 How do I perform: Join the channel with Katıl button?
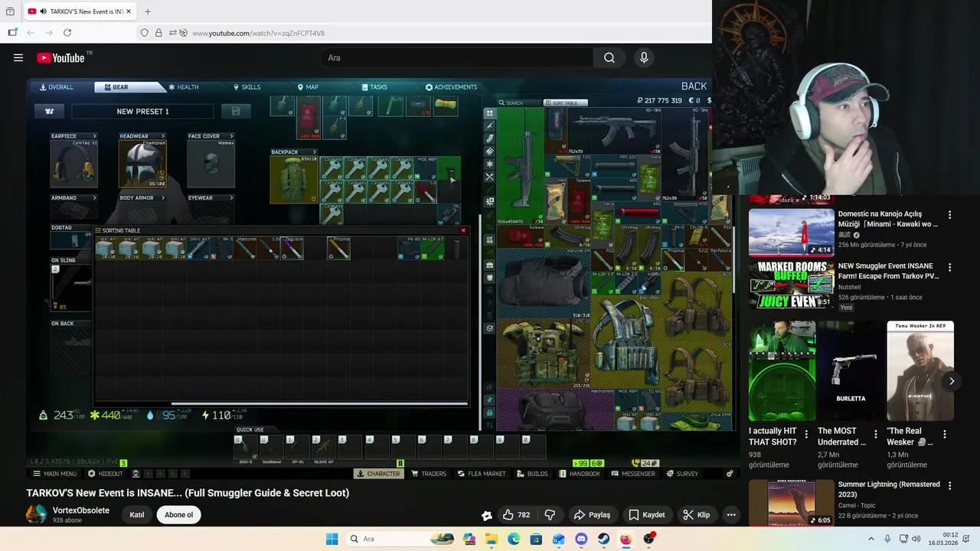tap(137, 515)
